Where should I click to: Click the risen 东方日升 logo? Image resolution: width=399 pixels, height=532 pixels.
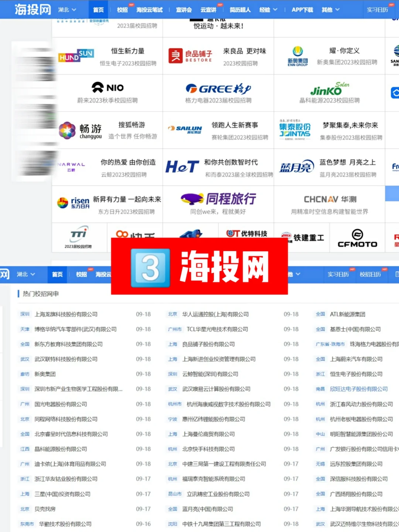click(x=73, y=203)
